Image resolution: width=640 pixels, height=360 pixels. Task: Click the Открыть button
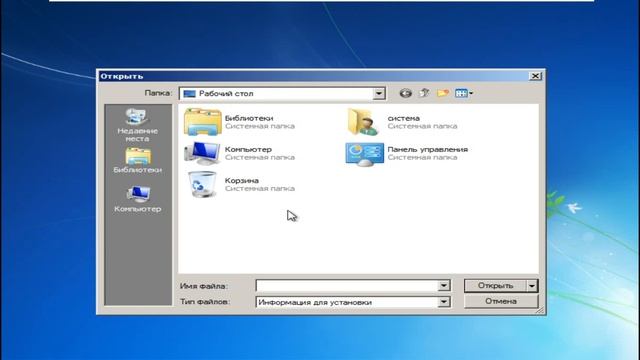click(496, 286)
